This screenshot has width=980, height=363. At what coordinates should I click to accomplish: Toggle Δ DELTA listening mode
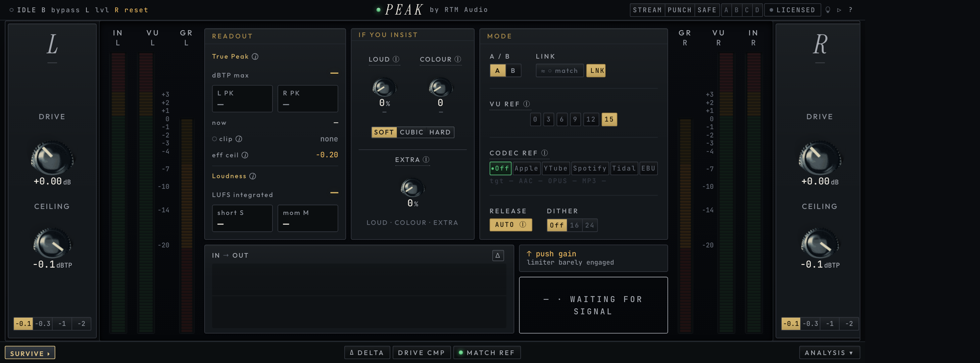tap(367, 352)
